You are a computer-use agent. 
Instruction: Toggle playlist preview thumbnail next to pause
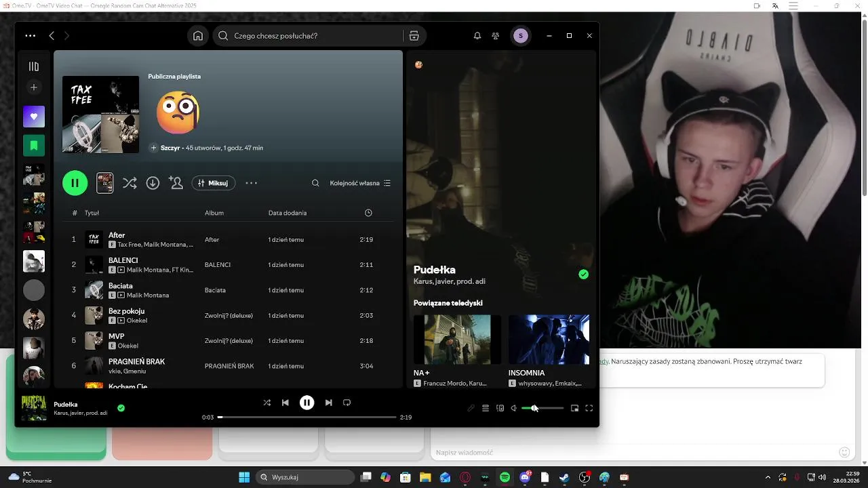105,183
